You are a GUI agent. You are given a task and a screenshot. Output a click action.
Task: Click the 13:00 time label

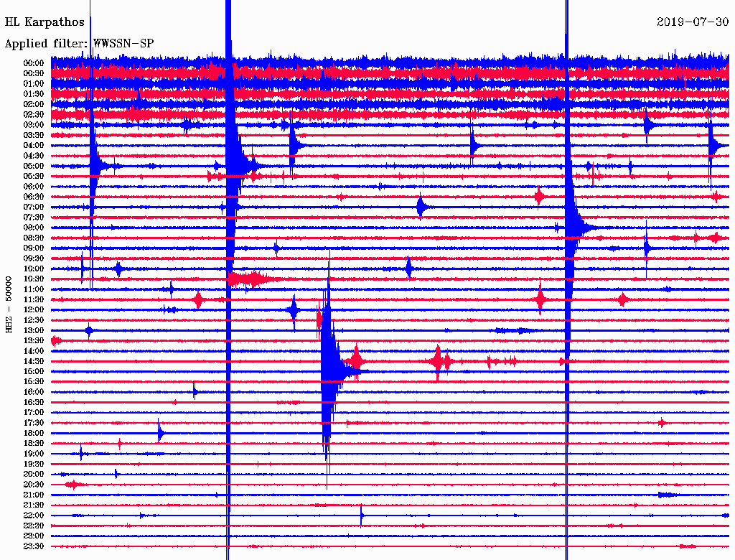tap(34, 330)
